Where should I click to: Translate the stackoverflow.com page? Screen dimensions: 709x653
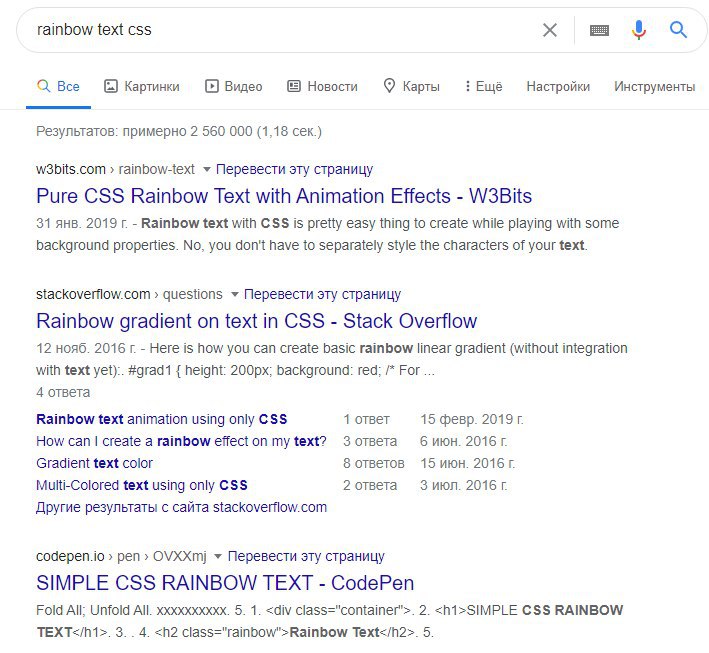tap(322, 294)
